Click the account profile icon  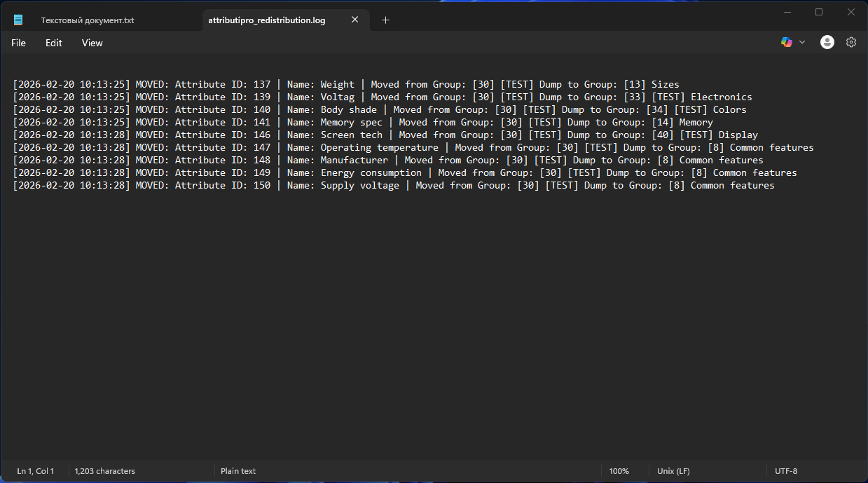pyautogui.click(x=827, y=42)
